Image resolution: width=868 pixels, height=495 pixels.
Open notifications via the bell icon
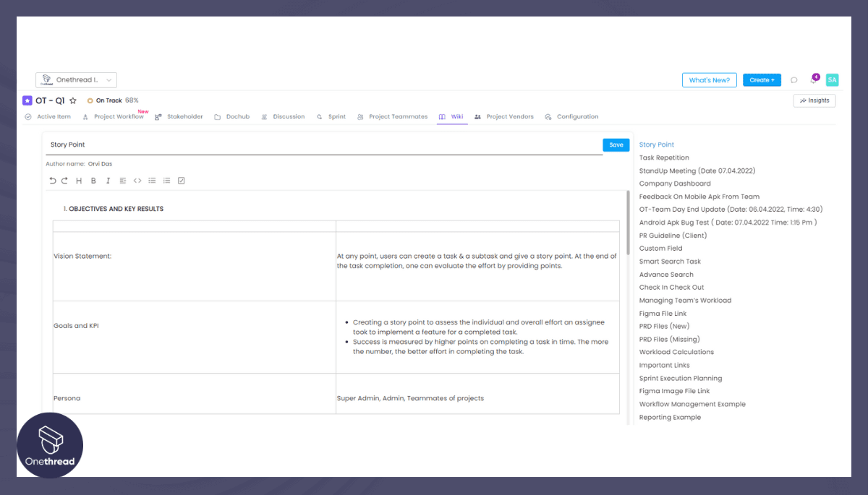[x=812, y=79]
